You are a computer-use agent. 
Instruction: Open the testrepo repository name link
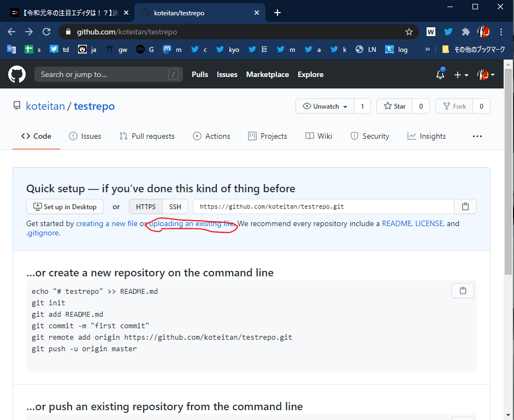pos(94,107)
